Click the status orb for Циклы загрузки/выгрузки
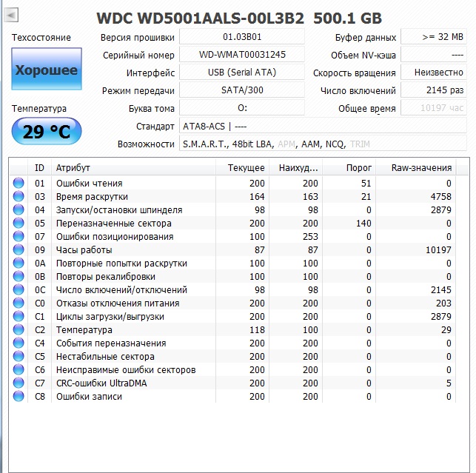This screenshot has height=473, width=476. pyautogui.click(x=19, y=316)
